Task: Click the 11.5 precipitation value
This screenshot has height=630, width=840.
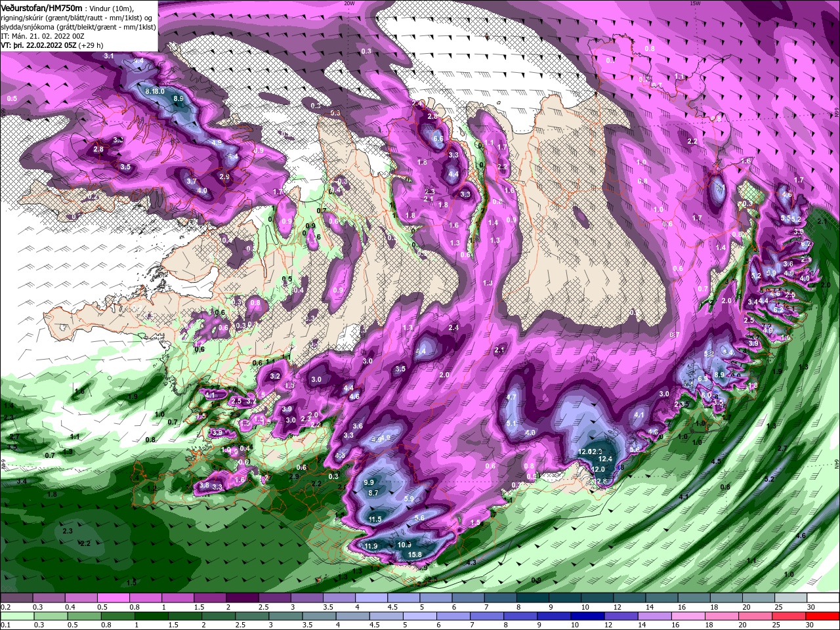Action: (375, 519)
